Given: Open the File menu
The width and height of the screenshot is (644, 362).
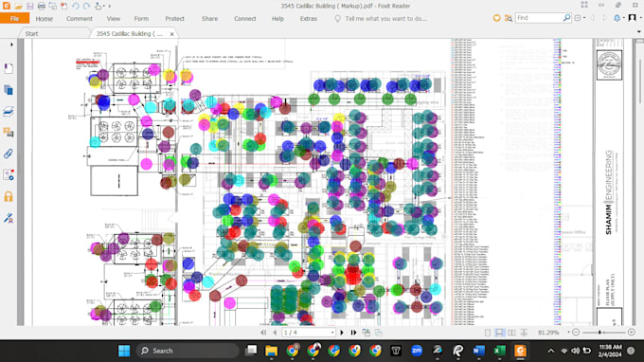Looking at the screenshot, I should point(15,19).
